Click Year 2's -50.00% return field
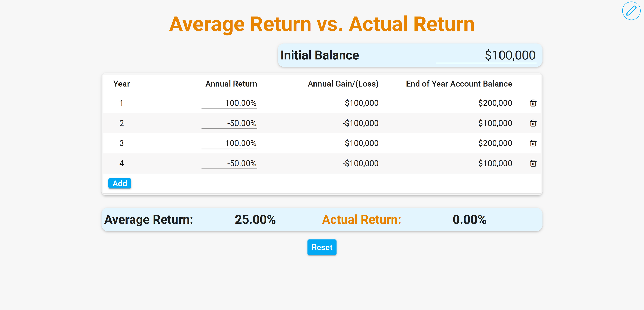The width and height of the screenshot is (644, 310). click(229, 123)
